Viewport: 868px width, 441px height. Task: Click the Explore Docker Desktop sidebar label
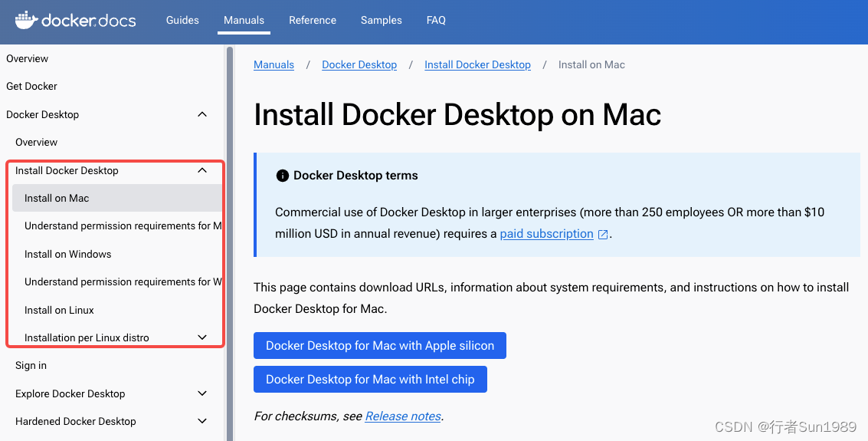pyautogui.click(x=70, y=394)
